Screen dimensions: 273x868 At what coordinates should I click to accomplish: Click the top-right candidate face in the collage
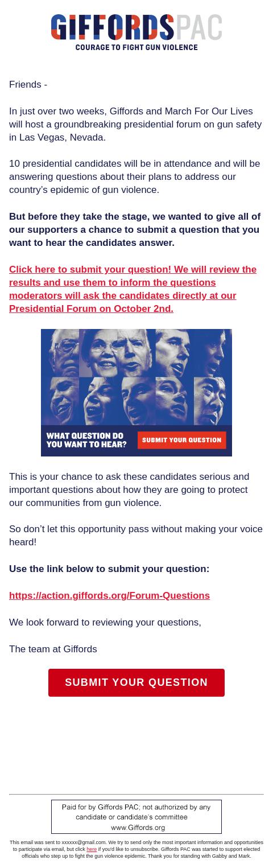213,353
